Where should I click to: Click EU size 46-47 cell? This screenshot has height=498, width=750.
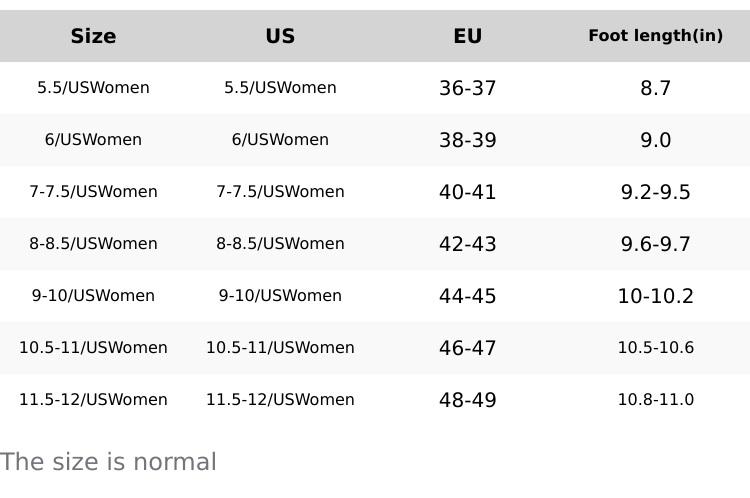coord(467,348)
